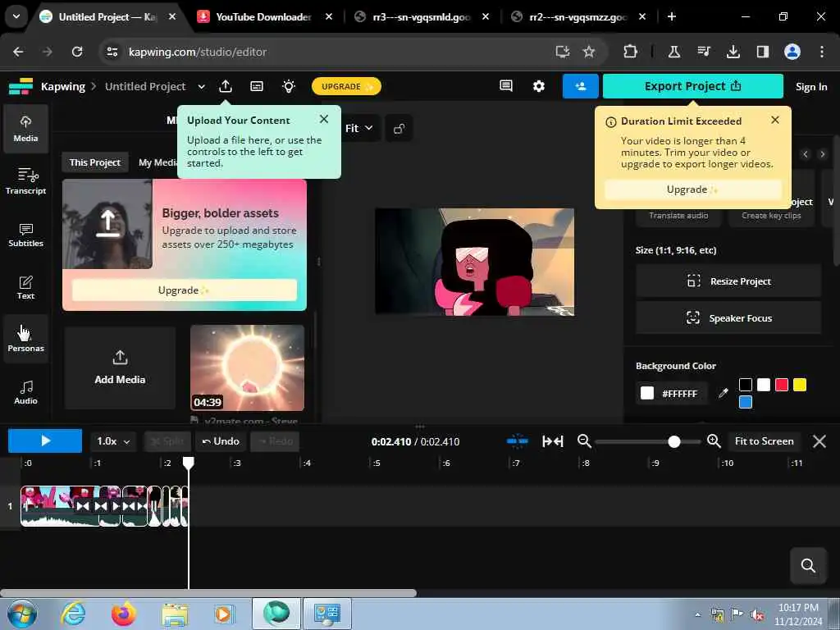
Task: Click the upload icon in the header
Action: (226, 86)
